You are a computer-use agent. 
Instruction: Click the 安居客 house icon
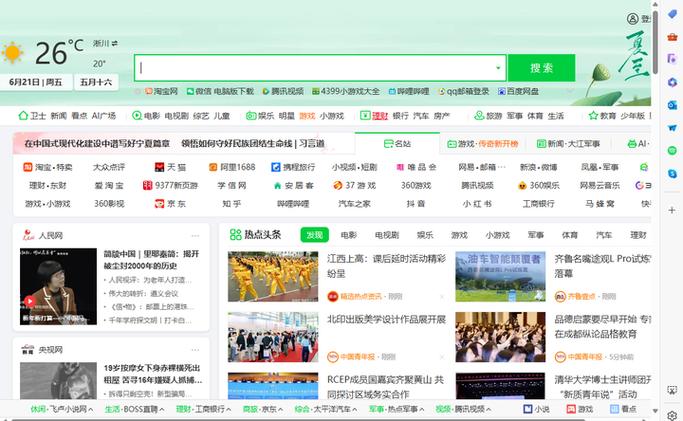pos(278,185)
